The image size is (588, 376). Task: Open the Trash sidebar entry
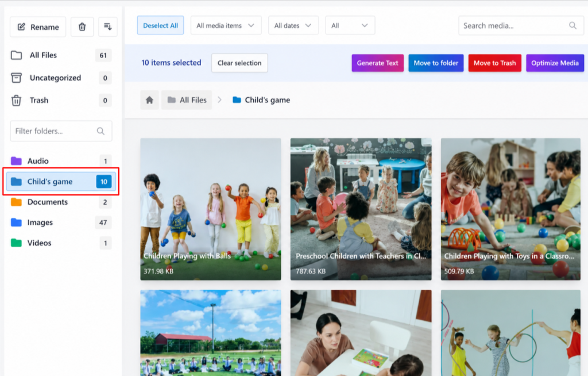[x=61, y=100]
